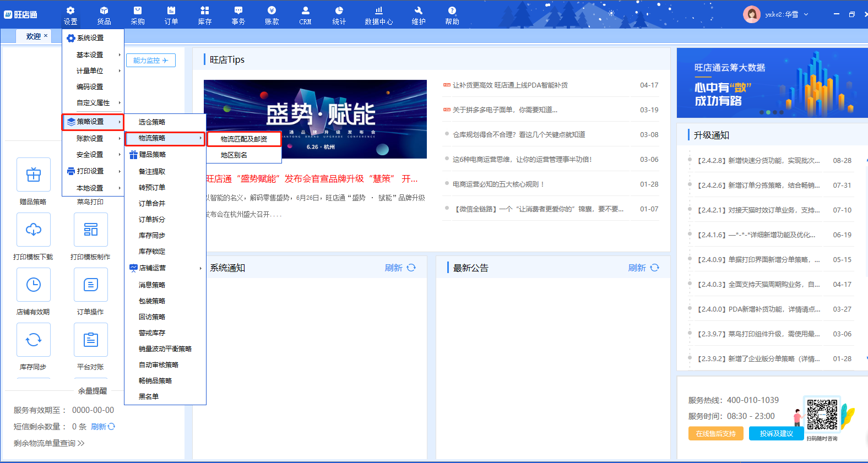The height and width of the screenshot is (463, 868).
Task: Open the 【2.4.2.8】 upgrade notice
Action: (759, 161)
